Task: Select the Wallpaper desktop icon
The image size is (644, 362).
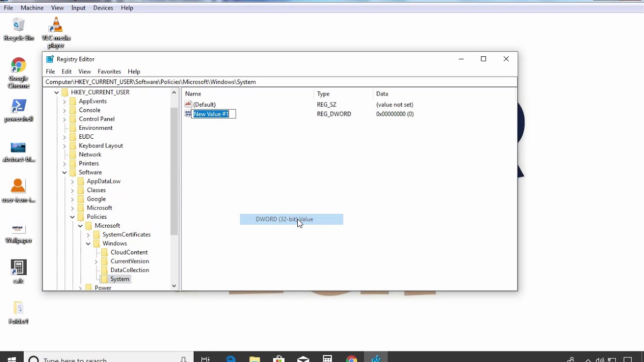Action: [x=19, y=233]
